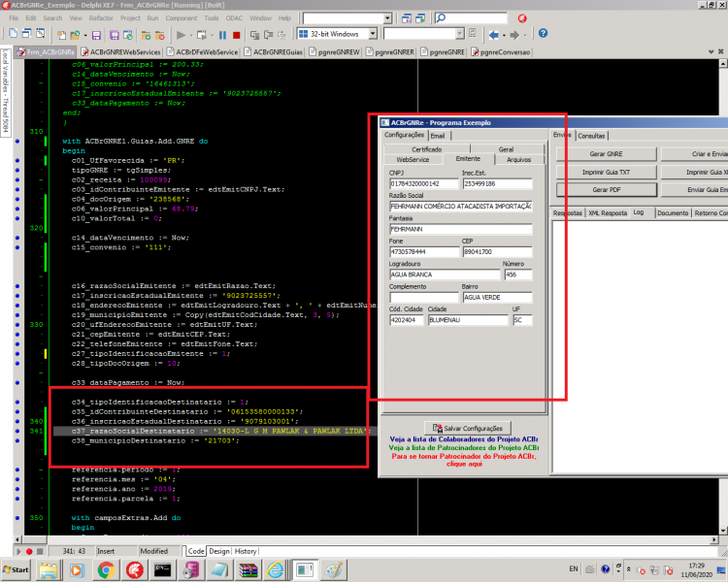Click the CNPJ input field

tap(424, 183)
